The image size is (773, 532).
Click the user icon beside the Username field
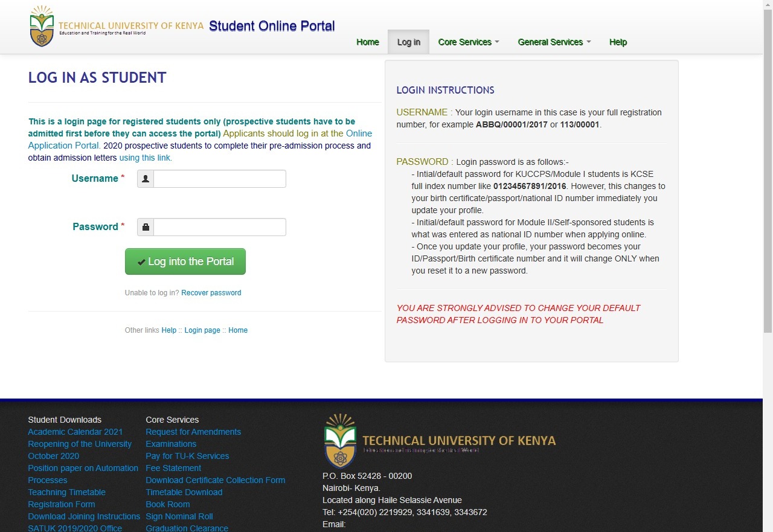pos(146,179)
